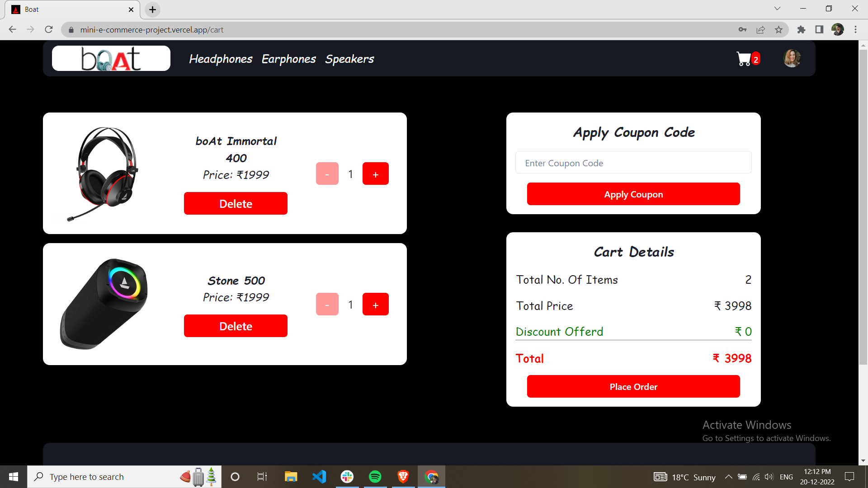Open Spotify from the taskbar
Image resolution: width=868 pixels, height=488 pixels.
(x=375, y=476)
